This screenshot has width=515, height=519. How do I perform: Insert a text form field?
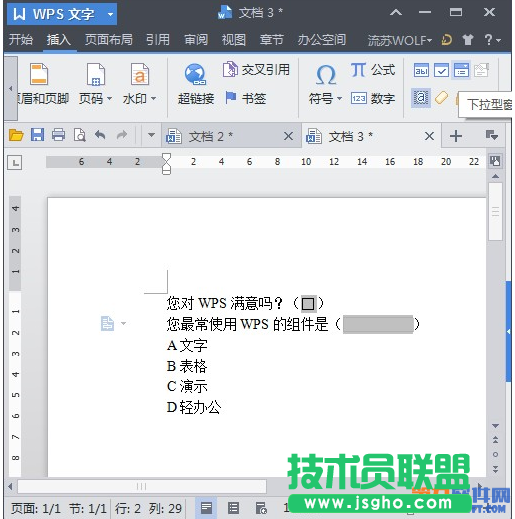tap(421, 70)
